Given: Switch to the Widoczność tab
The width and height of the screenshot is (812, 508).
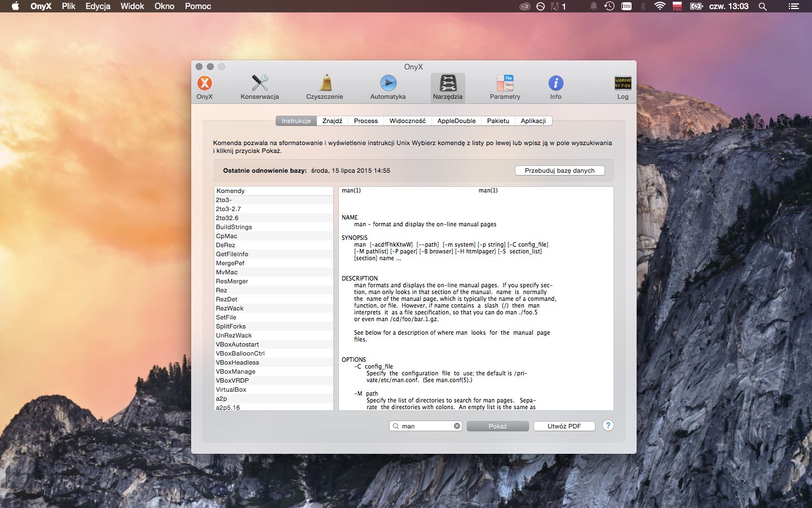Looking at the screenshot, I should click(x=408, y=121).
